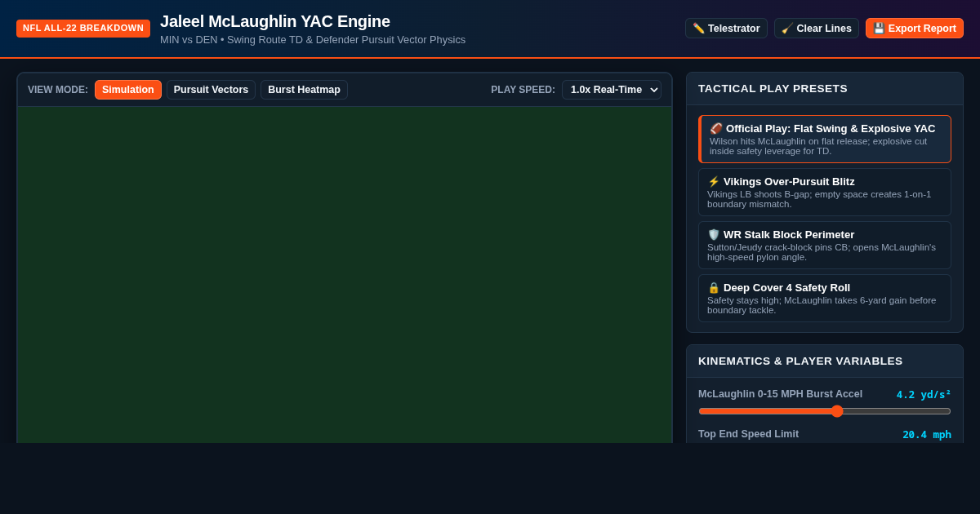Switch view mode to Pursuit Vectors
Screen dimensions: 980x514
pos(211,90)
